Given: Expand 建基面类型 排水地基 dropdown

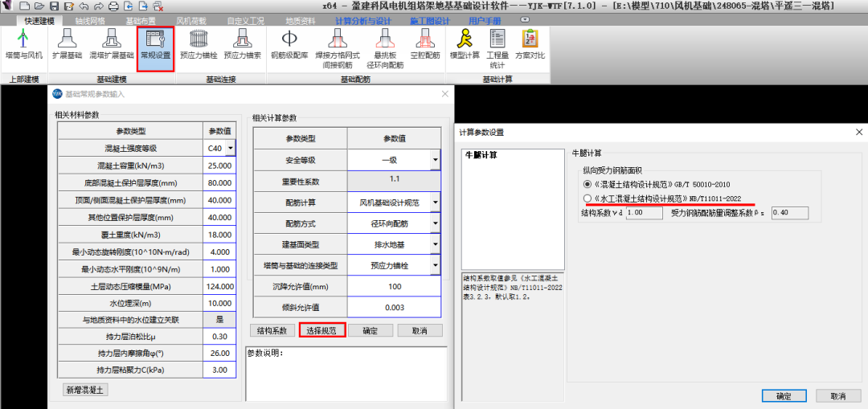Looking at the screenshot, I should [x=436, y=244].
